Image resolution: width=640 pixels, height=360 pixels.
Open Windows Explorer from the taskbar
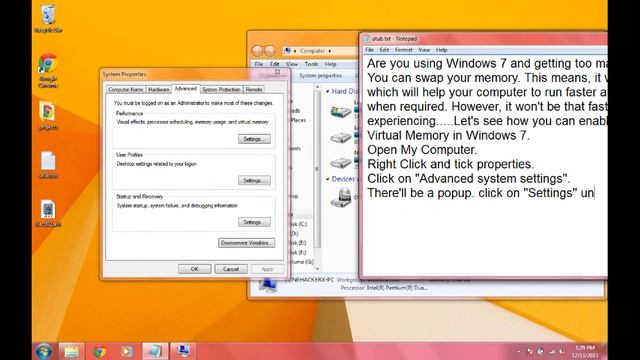click(71, 351)
